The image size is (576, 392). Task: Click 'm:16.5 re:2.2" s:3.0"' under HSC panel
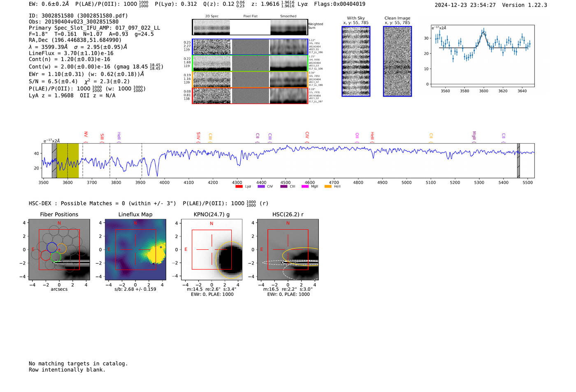[x=288, y=289]
